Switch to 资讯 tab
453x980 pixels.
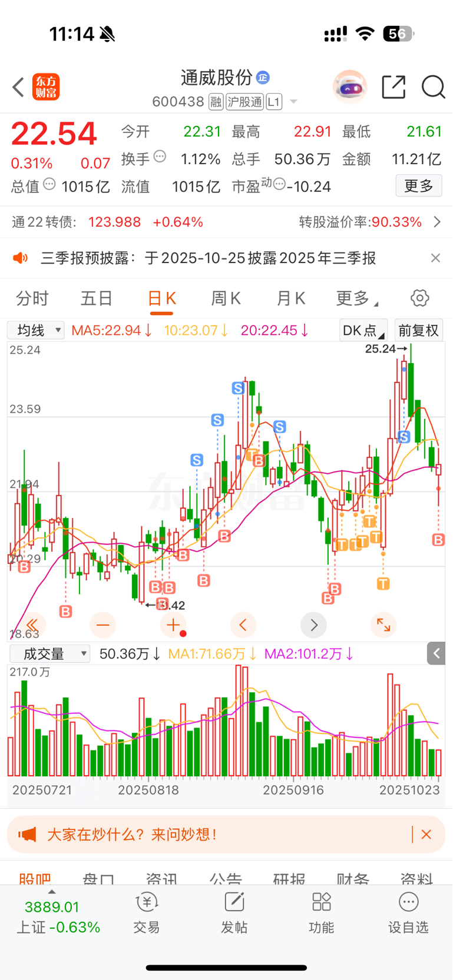162,879
